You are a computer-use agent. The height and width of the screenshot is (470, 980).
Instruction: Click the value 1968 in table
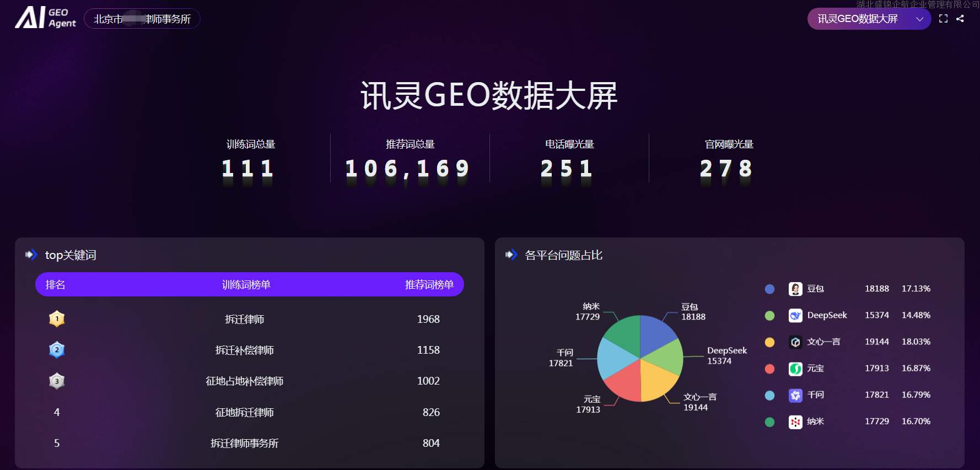(428, 319)
